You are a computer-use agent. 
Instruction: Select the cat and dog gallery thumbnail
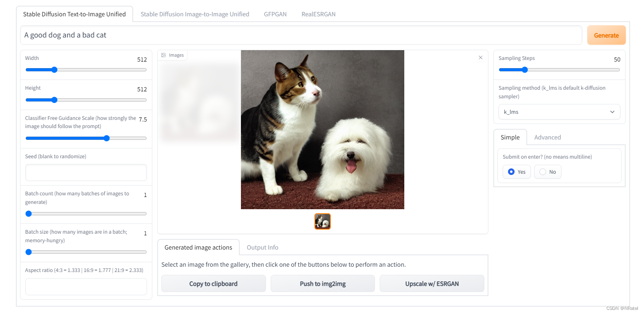pyautogui.click(x=322, y=221)
